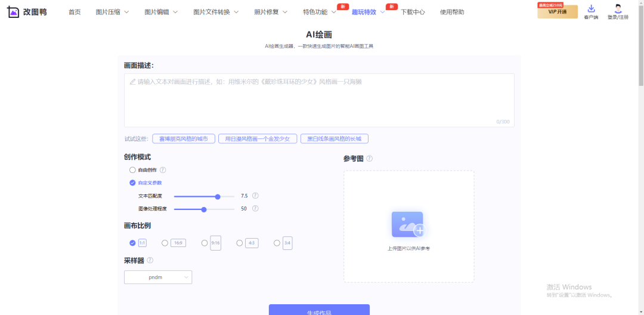The height and width of the screenshot is (315, 644).
Task: Choose the 1:1 canvas ratio
Action: pos(132,243)
